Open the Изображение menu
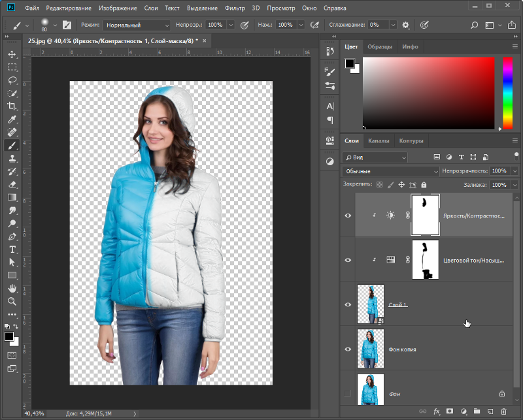 [118, 8]
